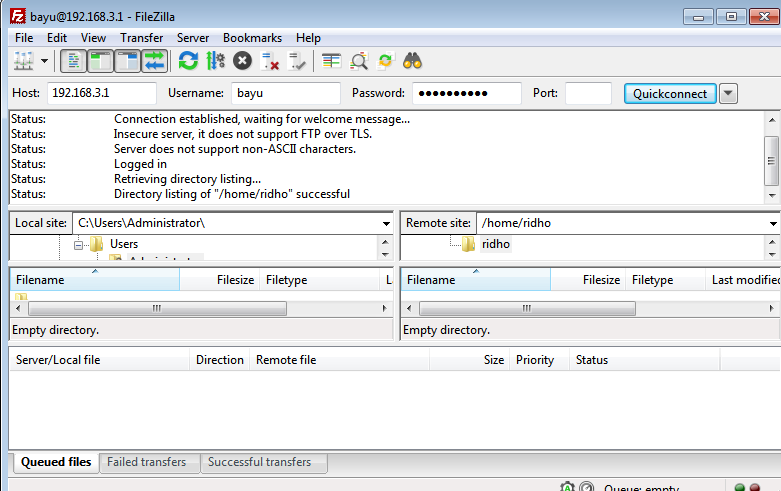
Task: Open the Local site path dropdown
Action: click(386, 224)
